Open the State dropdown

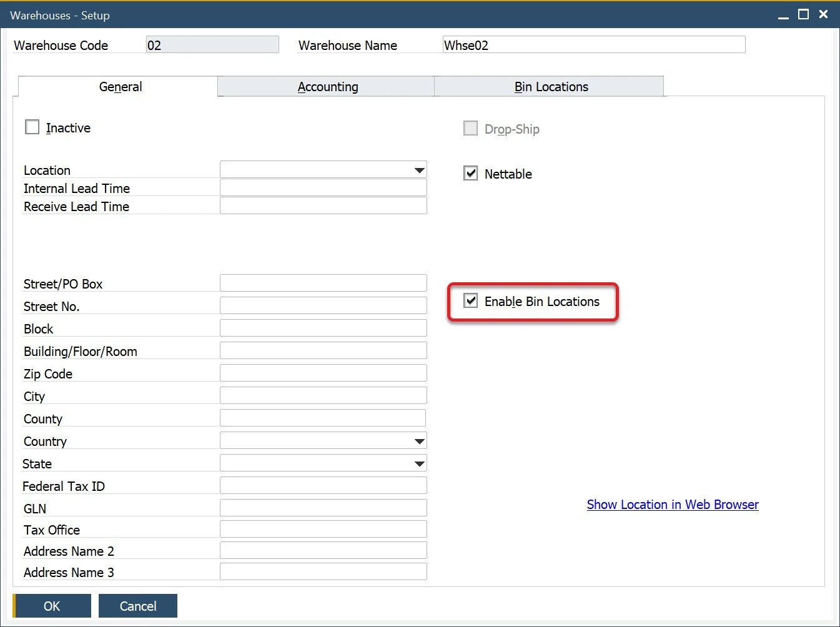point(419,463)
